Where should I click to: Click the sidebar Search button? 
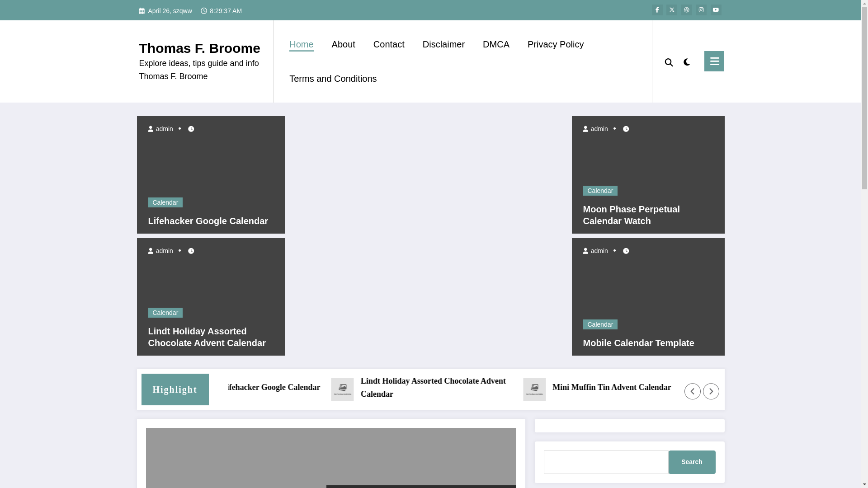click(692, 462)
